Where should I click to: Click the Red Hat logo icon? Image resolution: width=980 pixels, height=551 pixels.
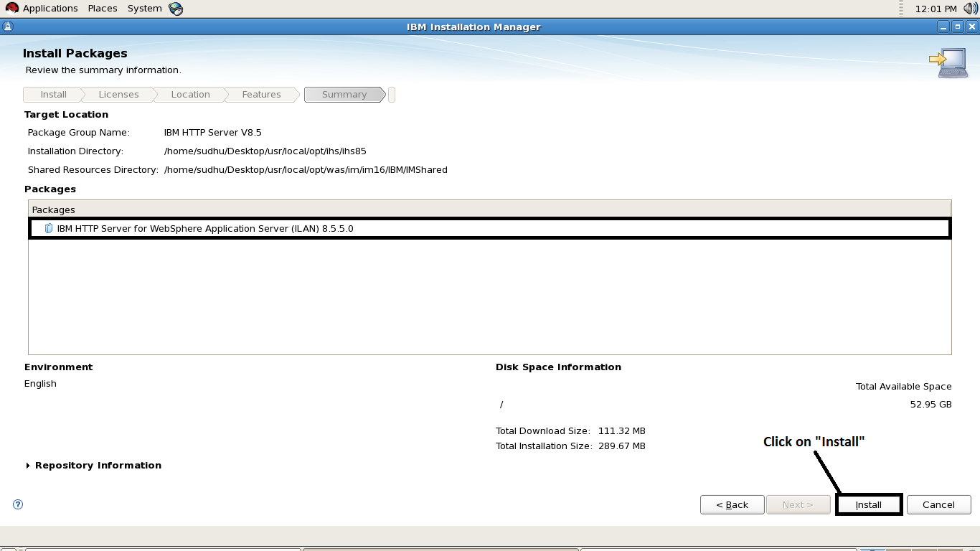(x=11, y=9)
